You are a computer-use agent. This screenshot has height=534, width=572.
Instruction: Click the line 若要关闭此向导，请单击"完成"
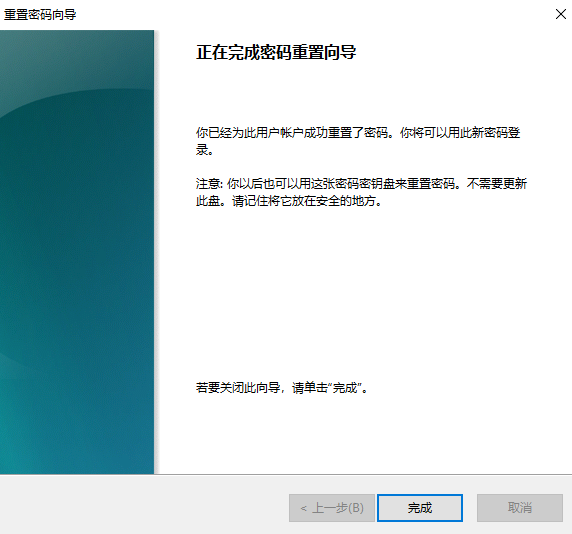tap(282, 387)
